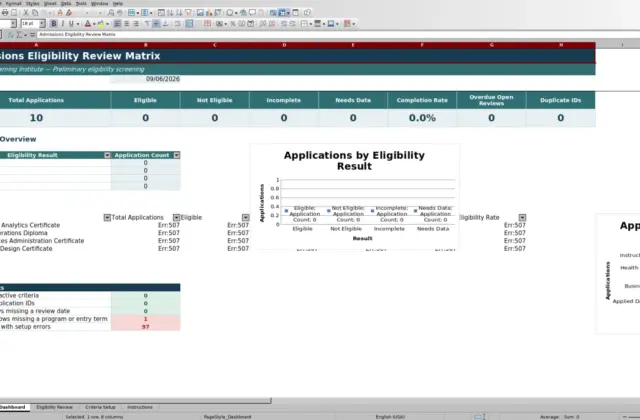Click the Copy icon

pyautogui.click(x=35, y=13)
